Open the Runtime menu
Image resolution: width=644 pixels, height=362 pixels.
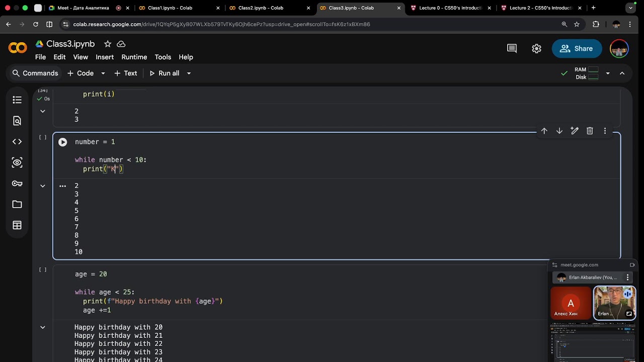coord(134,57)
